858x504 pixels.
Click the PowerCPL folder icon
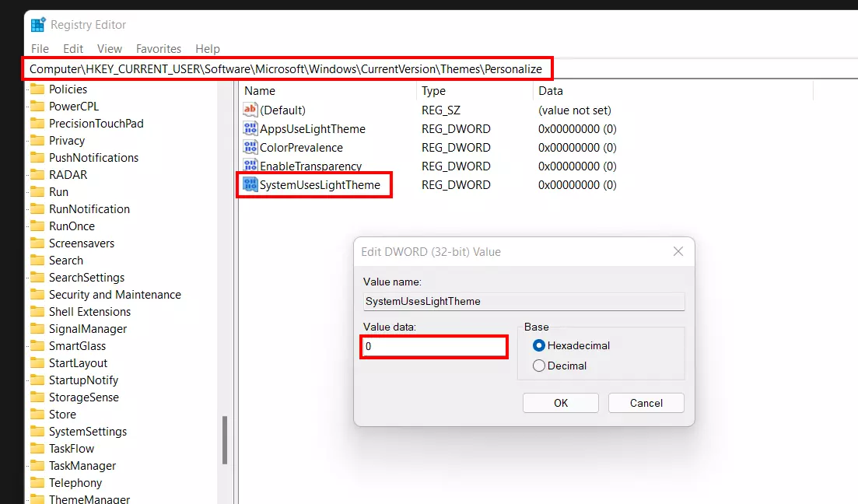tap(37, 106)
